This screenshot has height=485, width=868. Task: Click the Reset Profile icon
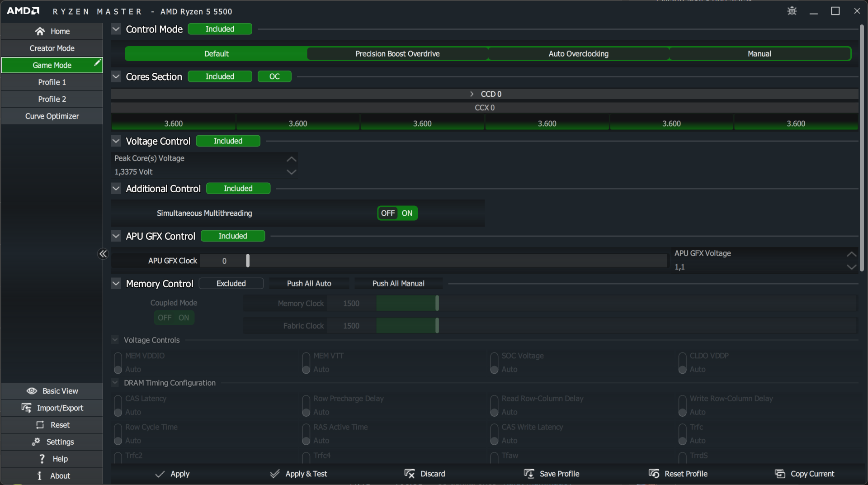tap(654, 474)
